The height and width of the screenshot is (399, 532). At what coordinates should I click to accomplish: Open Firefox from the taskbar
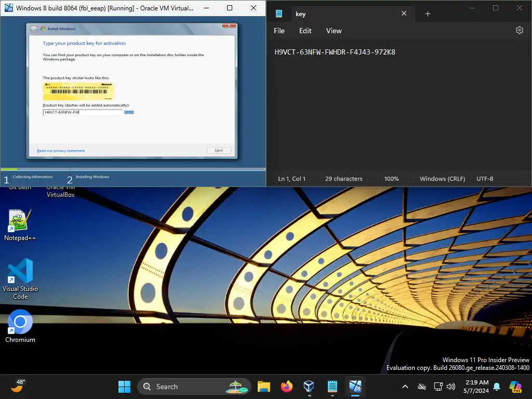pyautogui.click(x=287, y=387)
